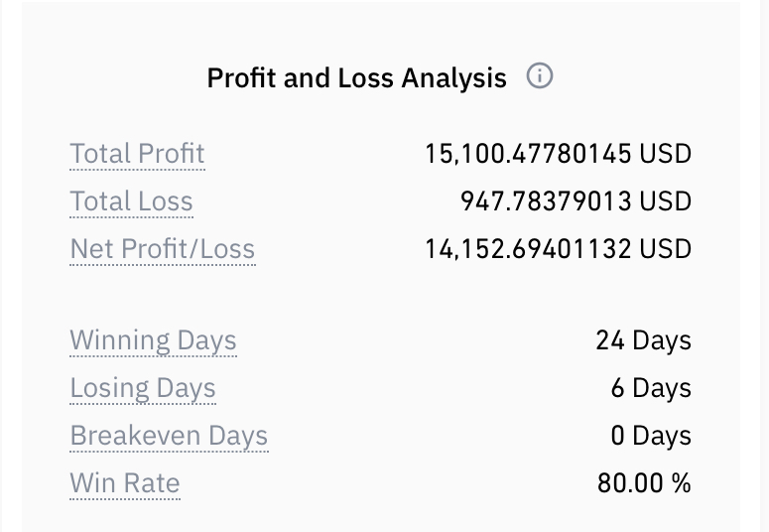Click the percent sign in Win Rate row
The width and height of the screenshot is (769, 532).
coord(682,483)
